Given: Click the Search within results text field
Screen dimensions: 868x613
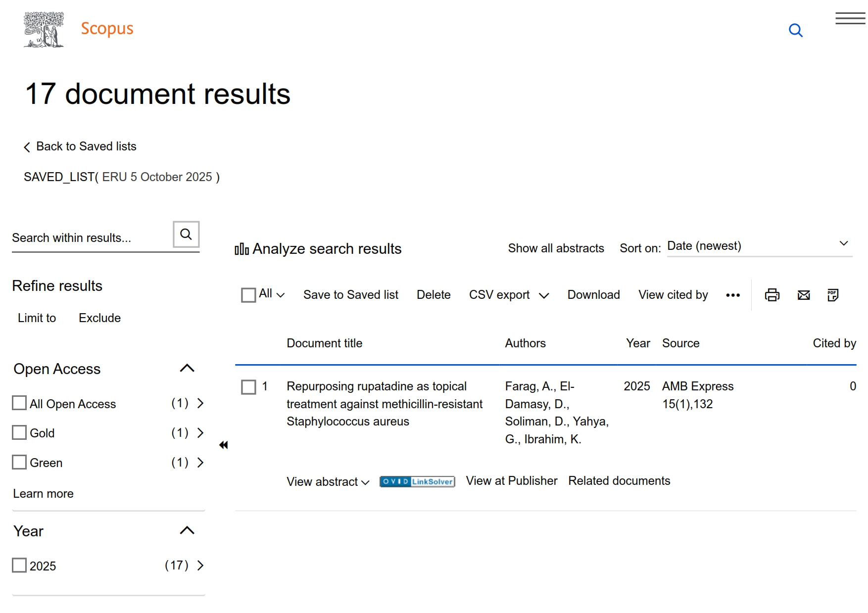Looking at the screenshot, I should click(89, 238).
